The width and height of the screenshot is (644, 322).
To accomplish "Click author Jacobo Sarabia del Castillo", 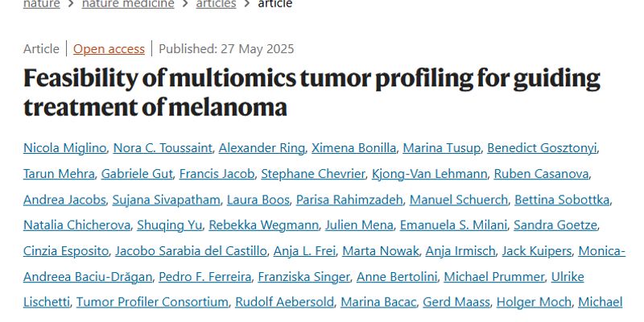I will tap(191, 251).
